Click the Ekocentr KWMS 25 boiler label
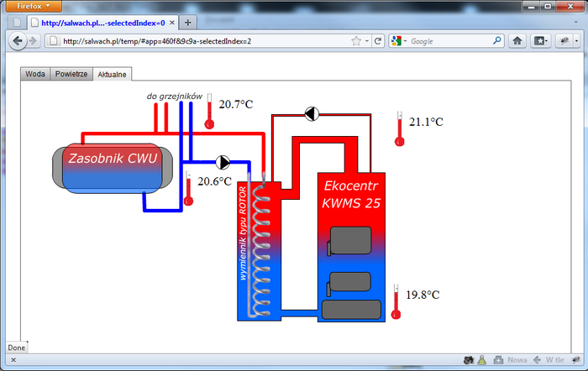 tap(351, 194)
